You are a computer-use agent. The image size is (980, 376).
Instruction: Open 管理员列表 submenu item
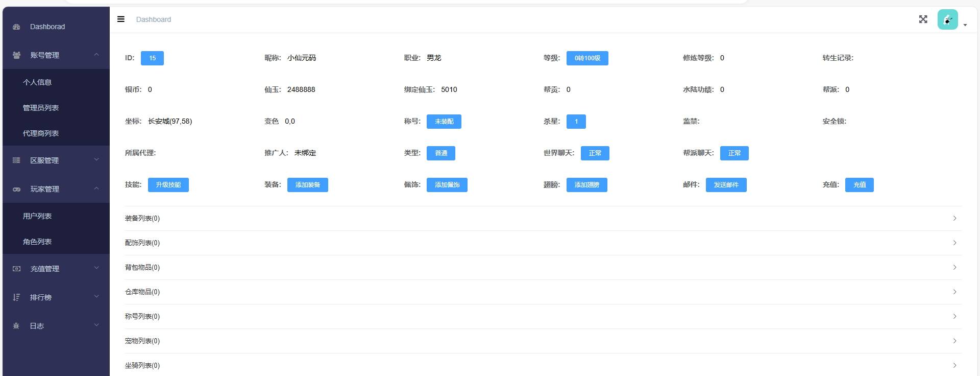56,108
